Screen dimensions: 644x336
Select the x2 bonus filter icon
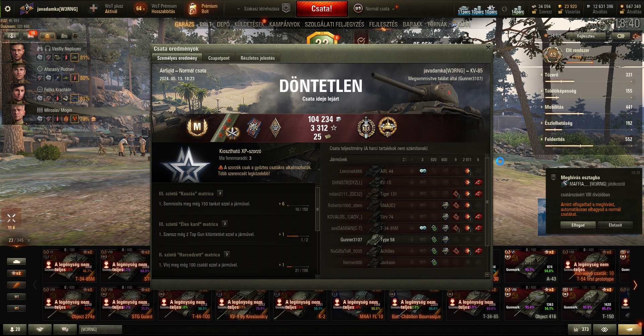click(x=16, y=273)
